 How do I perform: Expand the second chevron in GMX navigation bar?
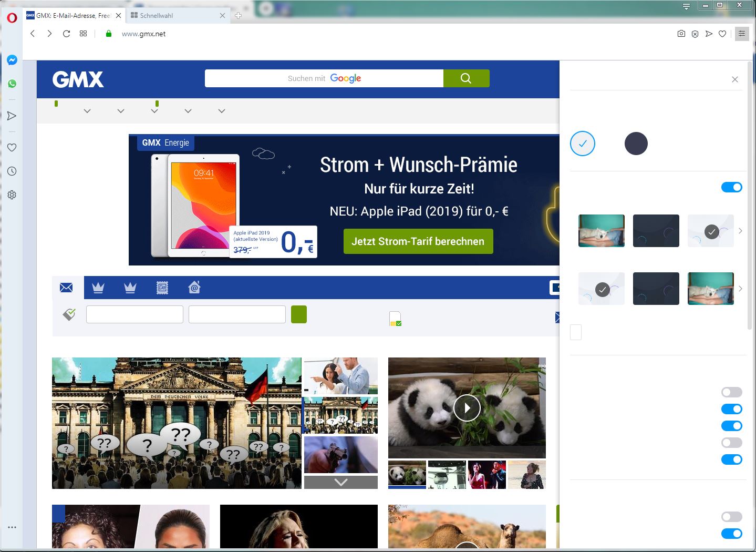tap(121, 111)
